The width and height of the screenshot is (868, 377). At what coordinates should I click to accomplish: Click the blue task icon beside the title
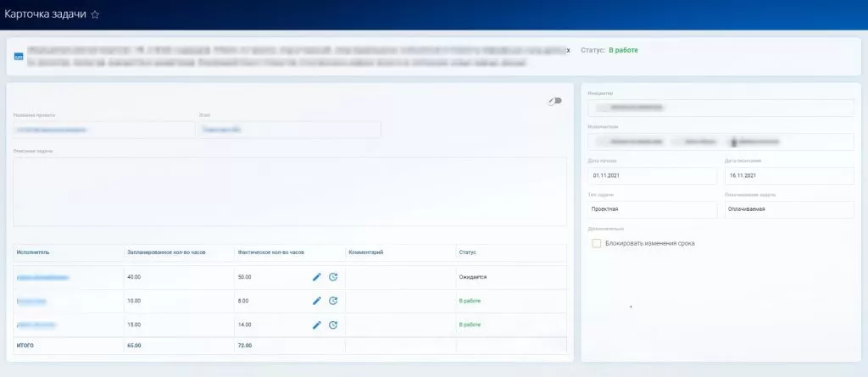pyautogui.click(x=18, y=56)
